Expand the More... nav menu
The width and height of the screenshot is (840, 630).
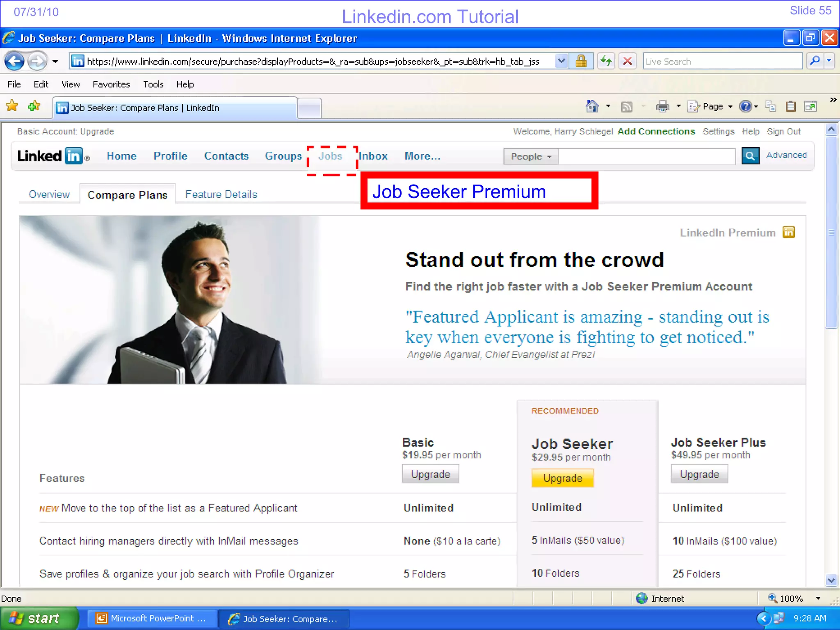422,156
